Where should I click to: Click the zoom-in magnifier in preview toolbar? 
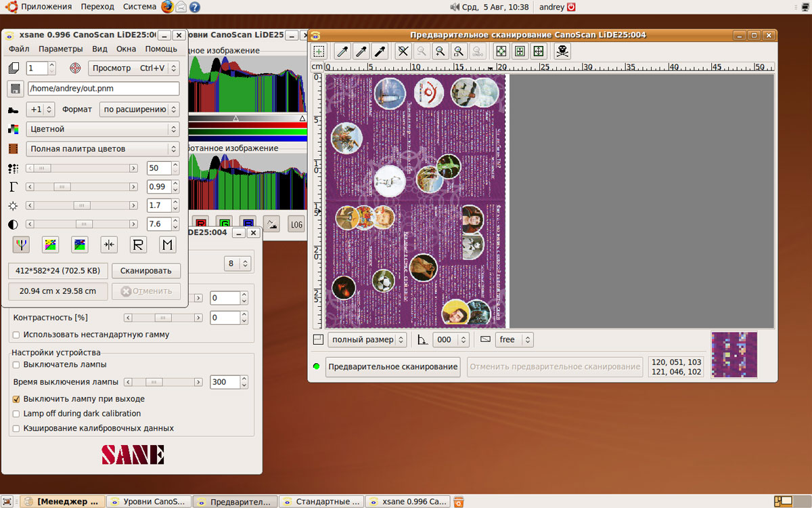tap(440, 51)
